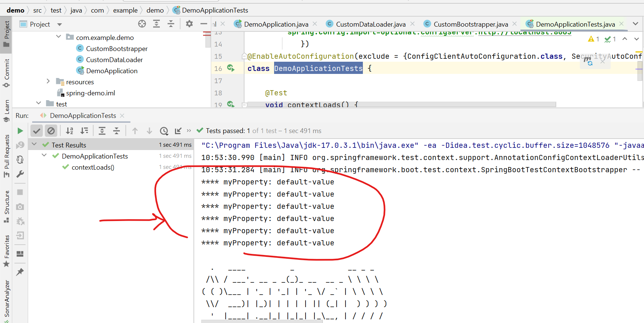Pin the run tab with pin icon

click(x=20, y=272)
